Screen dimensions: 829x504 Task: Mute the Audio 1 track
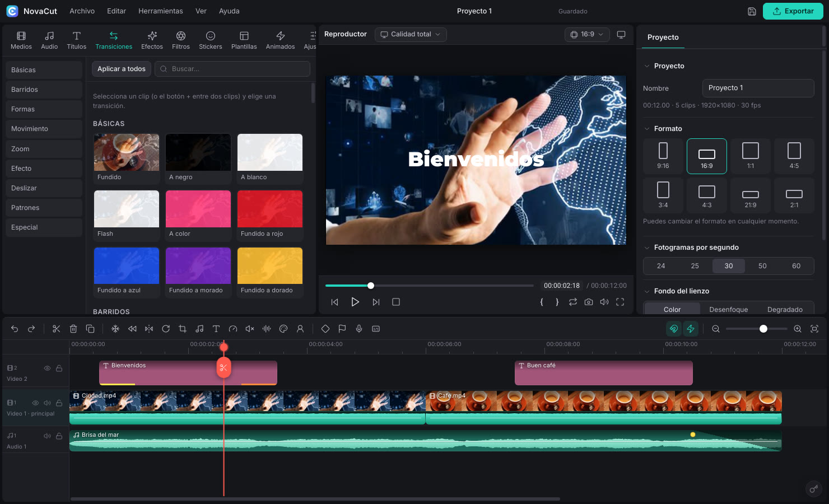coord(47,435)
